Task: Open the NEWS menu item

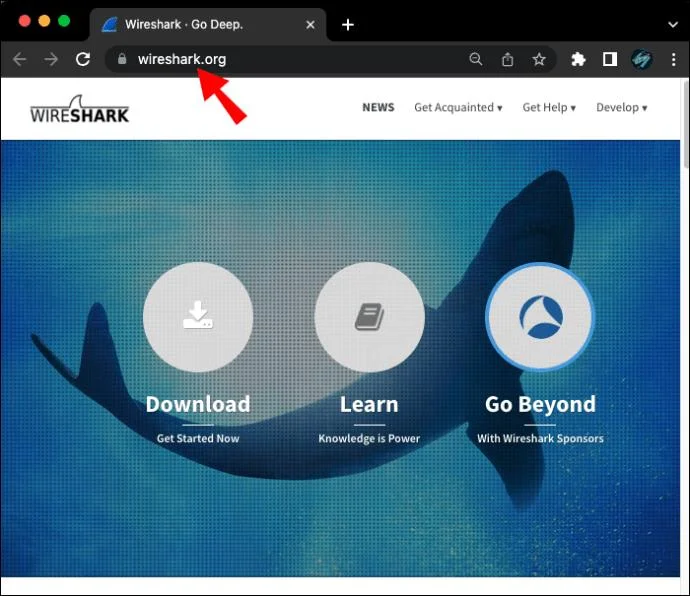Action: [x=378, y=107]
